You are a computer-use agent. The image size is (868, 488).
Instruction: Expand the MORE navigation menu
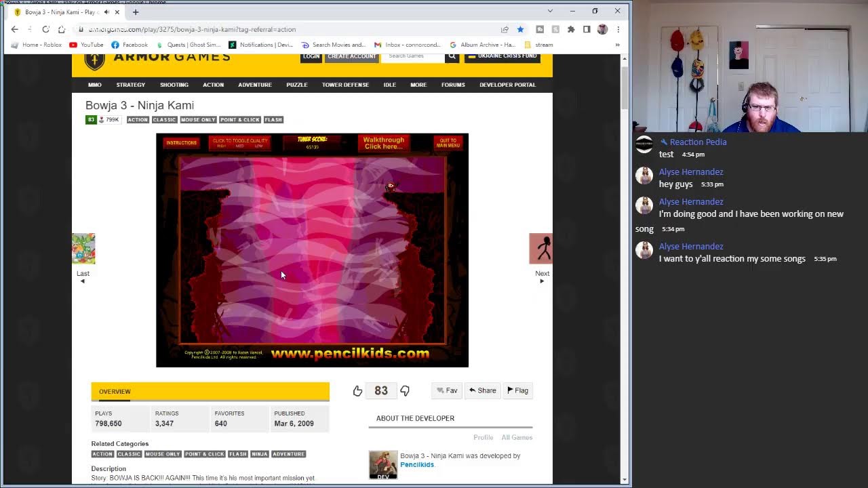click(x=418, y=85)
